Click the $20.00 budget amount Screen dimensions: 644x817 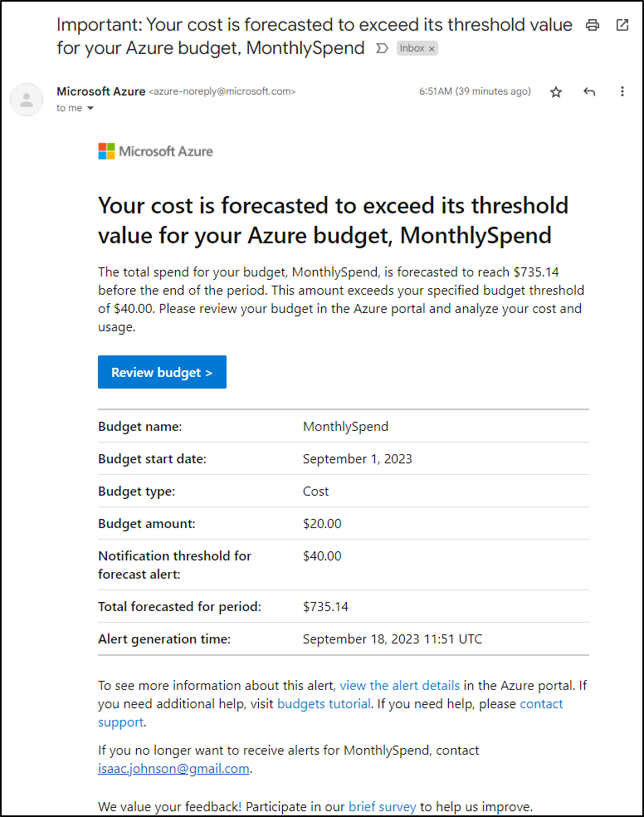coord(322,523)
